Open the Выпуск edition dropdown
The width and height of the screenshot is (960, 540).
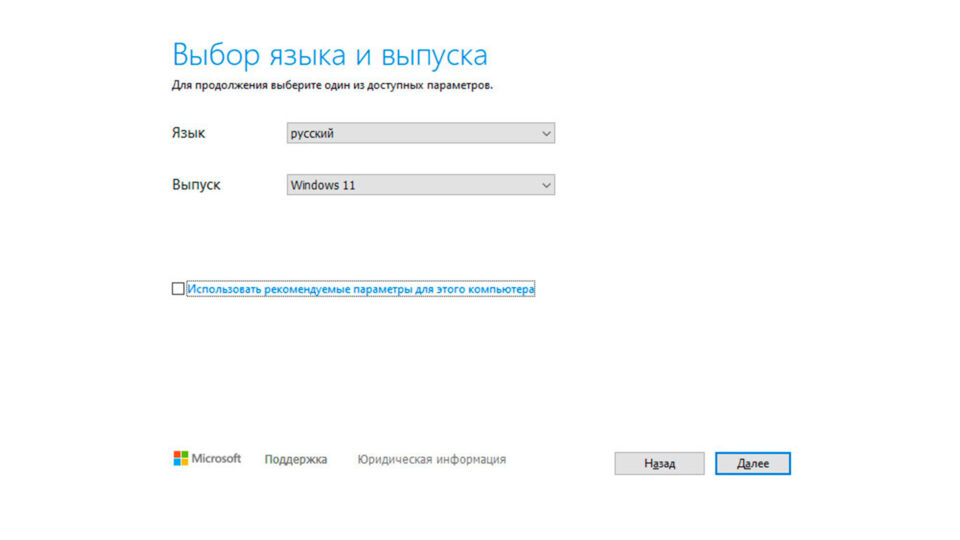tap(421, 185)
